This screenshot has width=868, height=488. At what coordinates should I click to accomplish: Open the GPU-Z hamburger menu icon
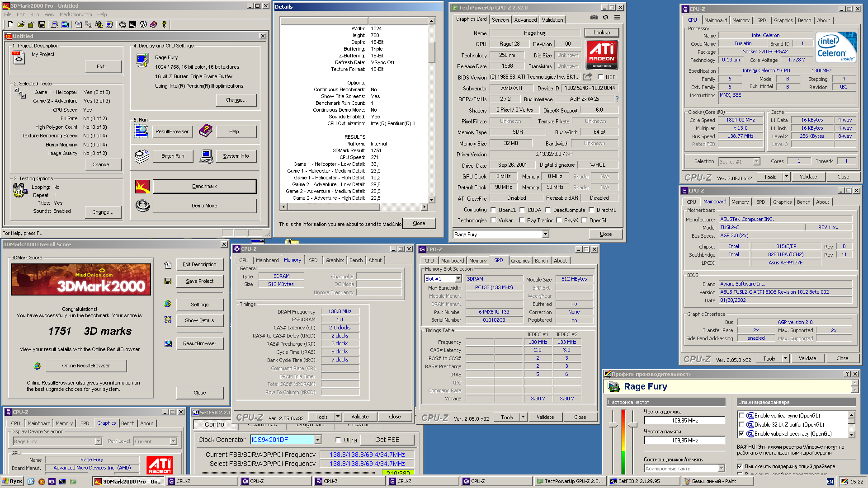point(617,17)
